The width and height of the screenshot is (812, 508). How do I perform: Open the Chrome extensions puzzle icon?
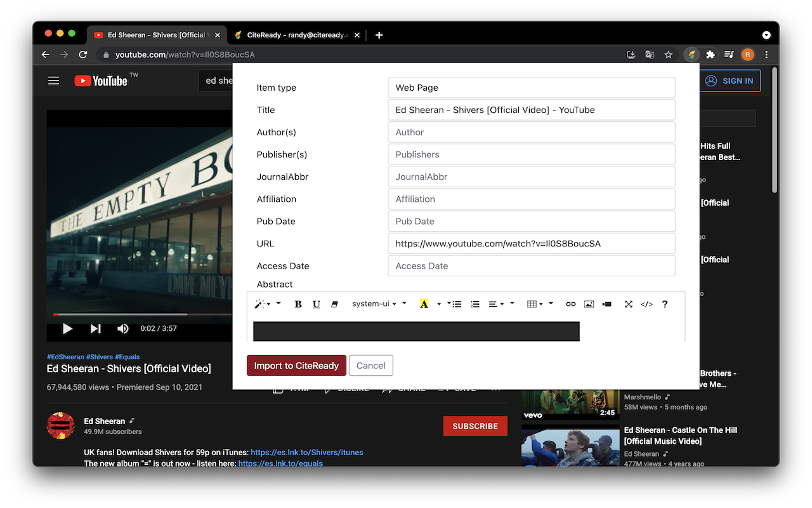pos(710,55)
